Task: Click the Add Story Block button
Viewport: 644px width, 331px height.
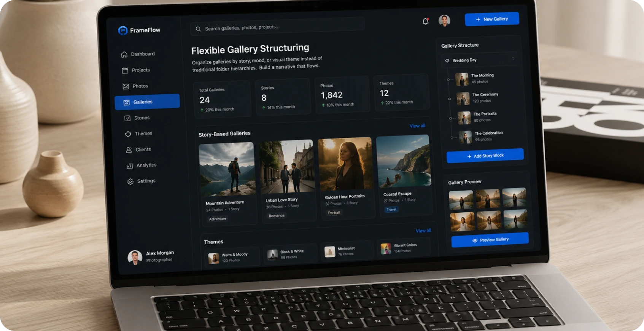Action: point(485,156)
